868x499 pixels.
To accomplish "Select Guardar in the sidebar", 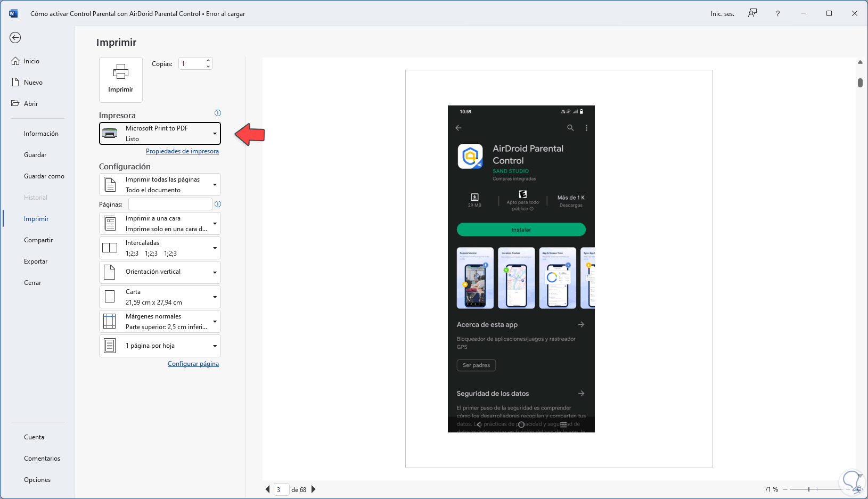I will 35,155.
